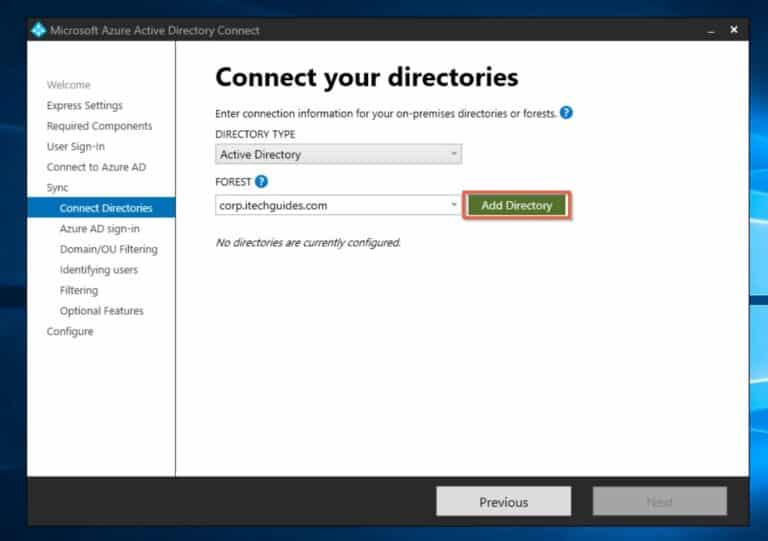Close the Azure AD Connect window
Viewport: 768px width, 541px height.
coord(734,30)
